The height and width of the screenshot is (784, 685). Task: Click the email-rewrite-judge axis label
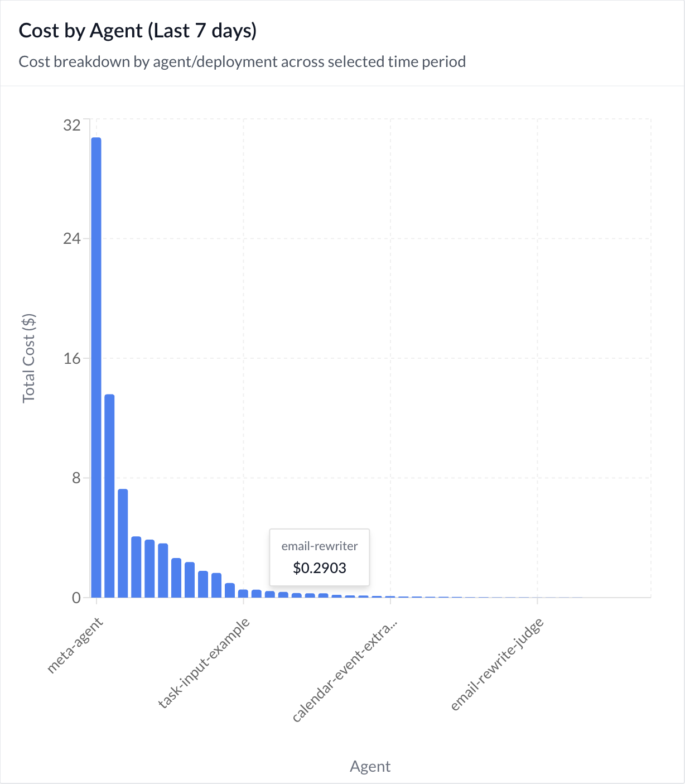tap(497, 665)
